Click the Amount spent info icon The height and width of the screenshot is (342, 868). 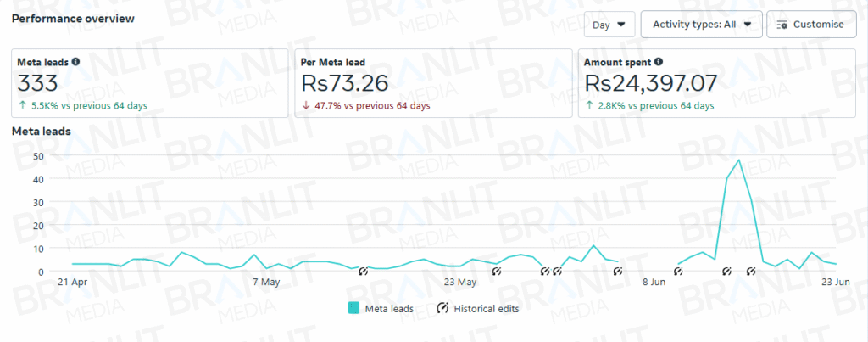coord(659,61)
